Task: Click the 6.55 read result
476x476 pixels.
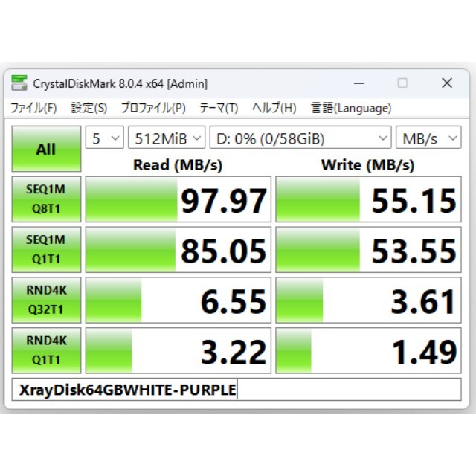Action: click(x=178, y=300)
